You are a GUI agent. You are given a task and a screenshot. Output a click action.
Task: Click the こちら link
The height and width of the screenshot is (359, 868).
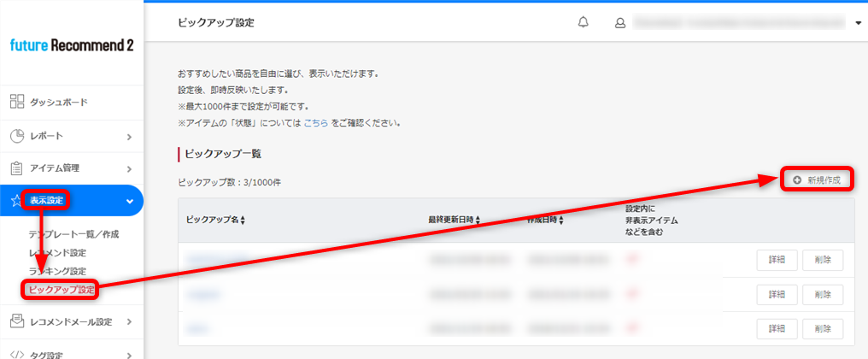(x=316, y=122)
